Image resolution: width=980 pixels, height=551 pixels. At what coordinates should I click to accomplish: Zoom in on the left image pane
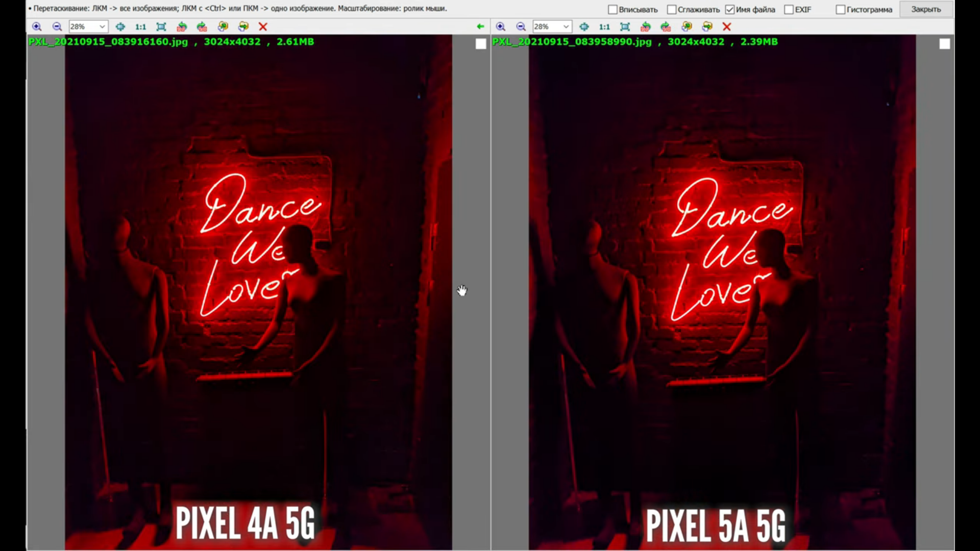[x=37, y=27]
